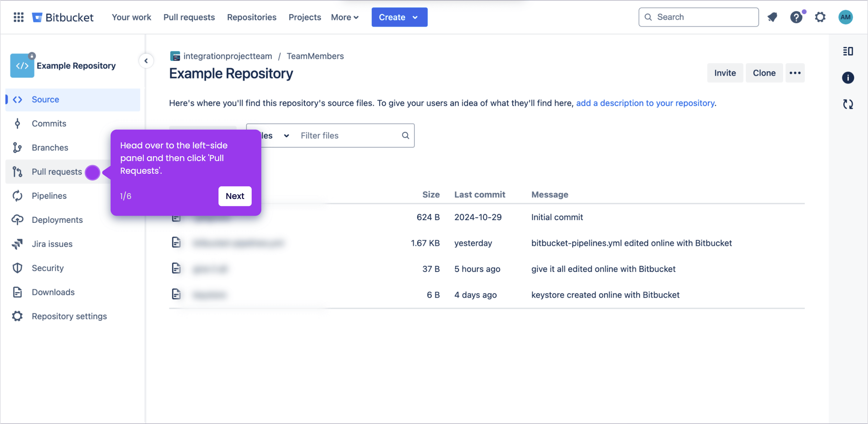
Task: Select Commits in the sidebar
Action: pos(49,123)
